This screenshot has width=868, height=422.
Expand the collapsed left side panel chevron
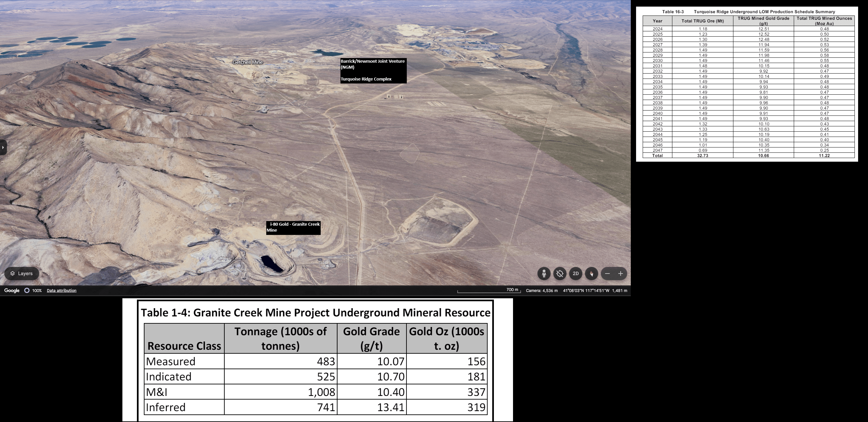(3, 147)
